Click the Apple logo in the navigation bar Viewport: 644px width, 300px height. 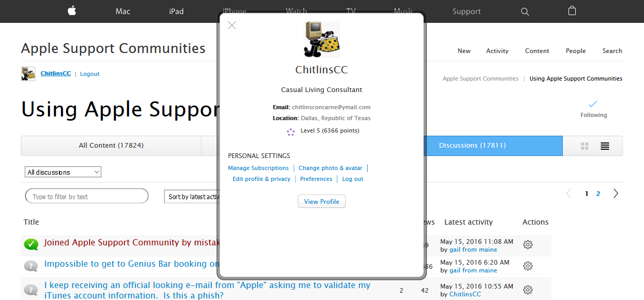pyautogui.click(x=71, y=11)
